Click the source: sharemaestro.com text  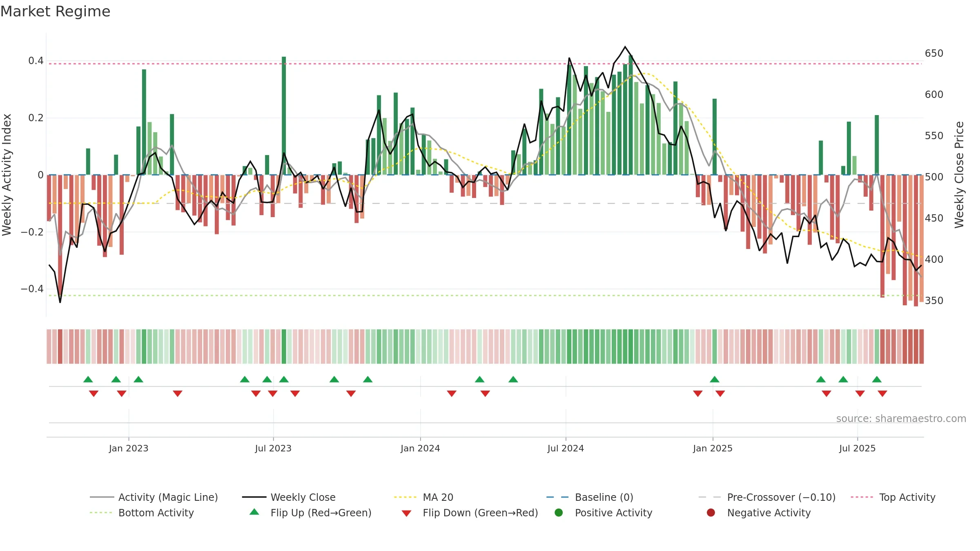(901, 418)
